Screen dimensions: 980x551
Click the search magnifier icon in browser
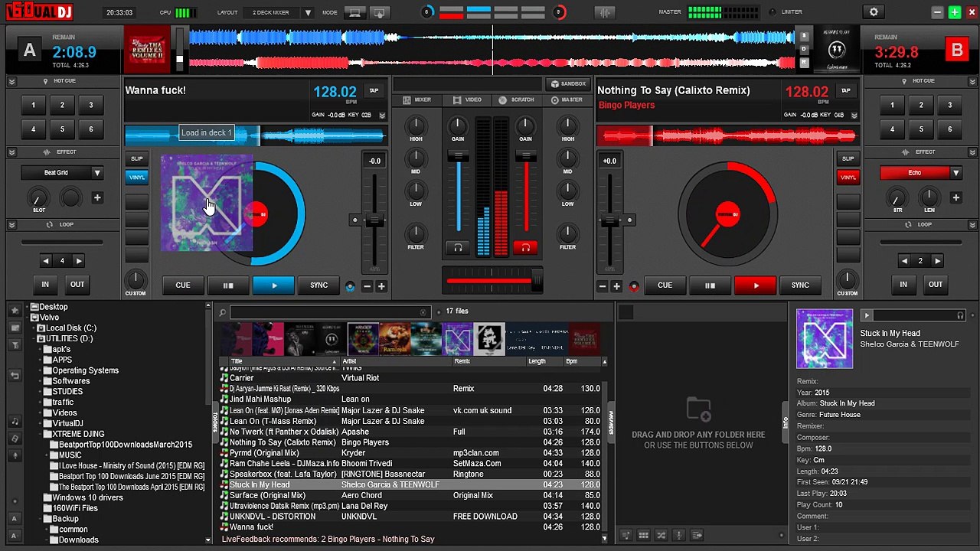tap(222, 312)
